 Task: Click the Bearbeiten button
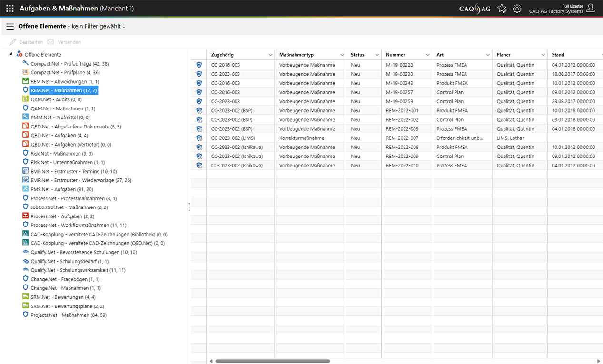pyautogui.click(x=26, y=42)
